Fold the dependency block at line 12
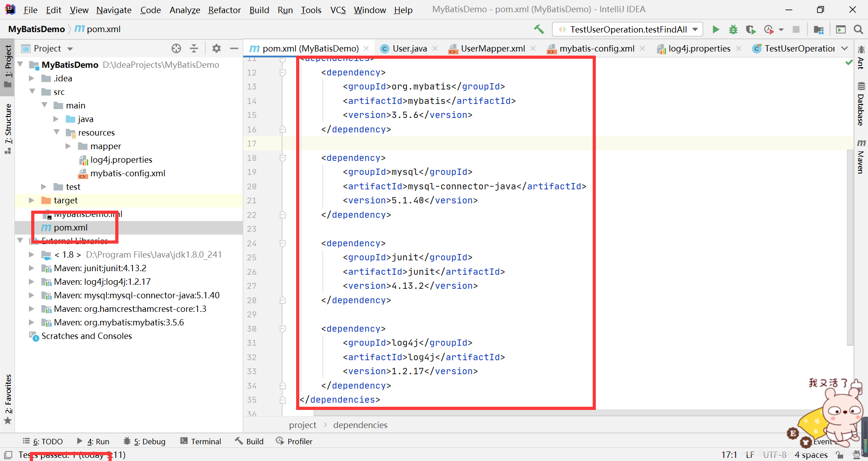This screenshot has width=868, height=461. point(283,73)
